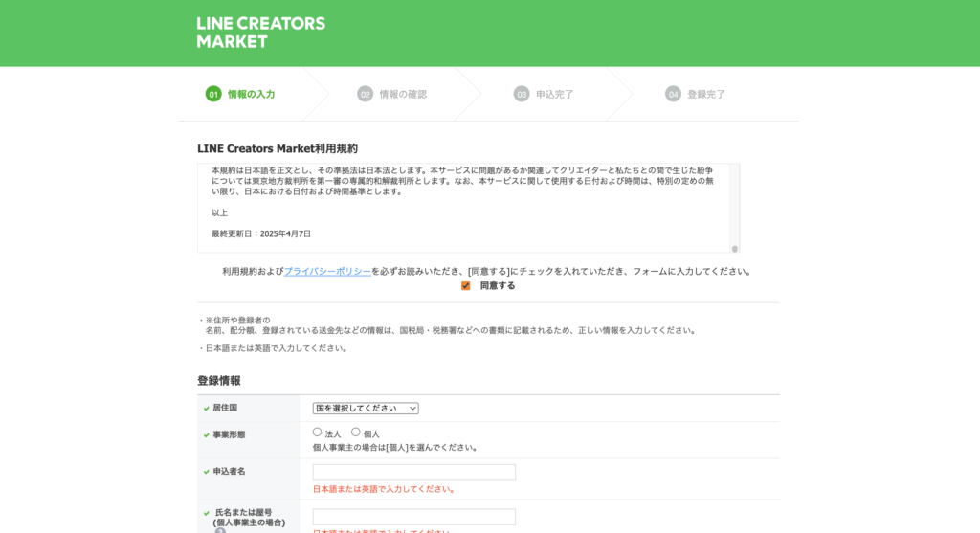This screenshot has width=980, height=533.
Task: Click the LINE Creators Market logo
Action: coord(260,33)
